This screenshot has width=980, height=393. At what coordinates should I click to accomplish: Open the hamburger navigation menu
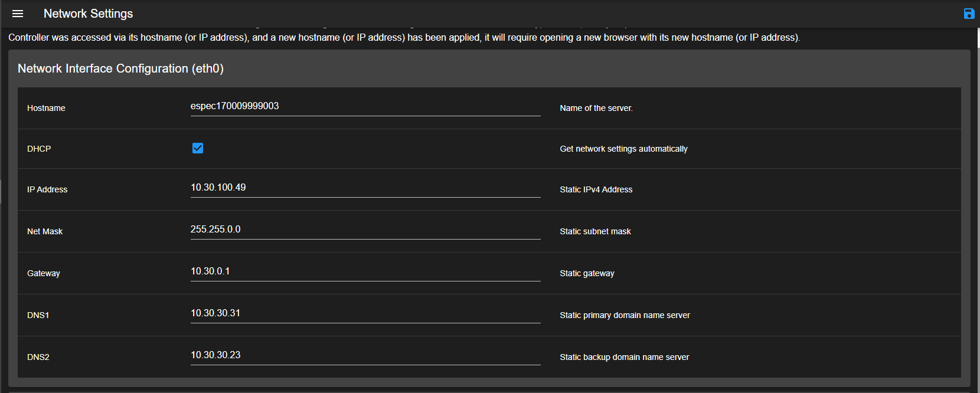18,14
